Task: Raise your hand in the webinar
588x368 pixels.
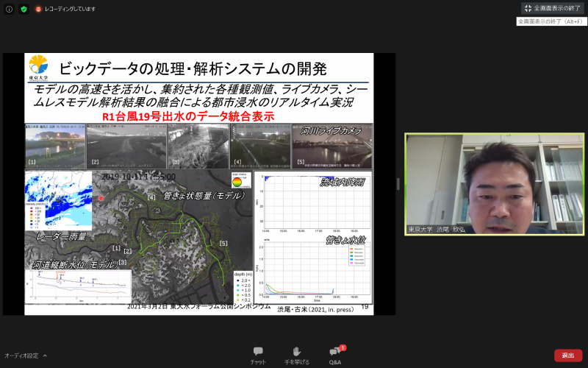Action: coord(296,354)
